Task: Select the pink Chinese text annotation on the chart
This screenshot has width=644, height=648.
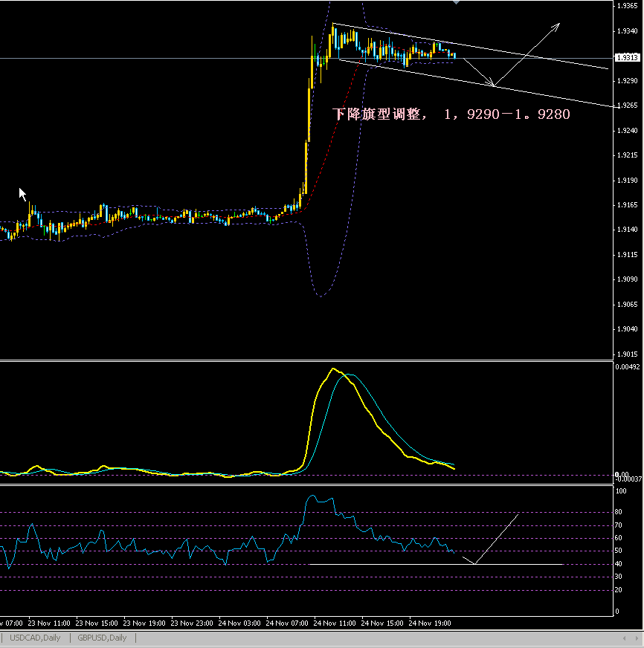Action: 451,114
